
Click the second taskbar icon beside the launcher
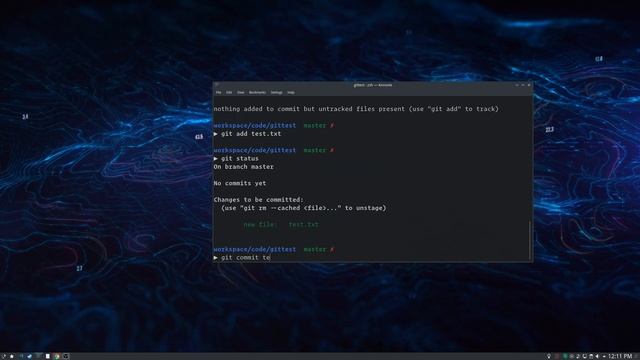12,356
